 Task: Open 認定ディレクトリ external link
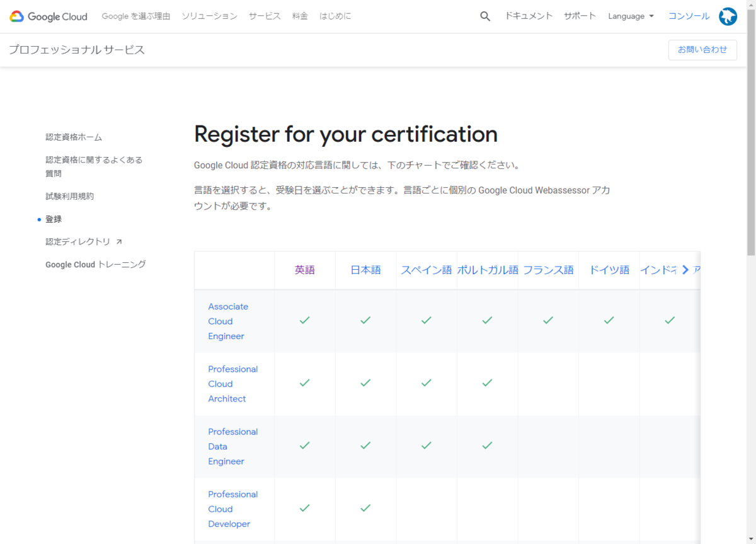[84, 241]
